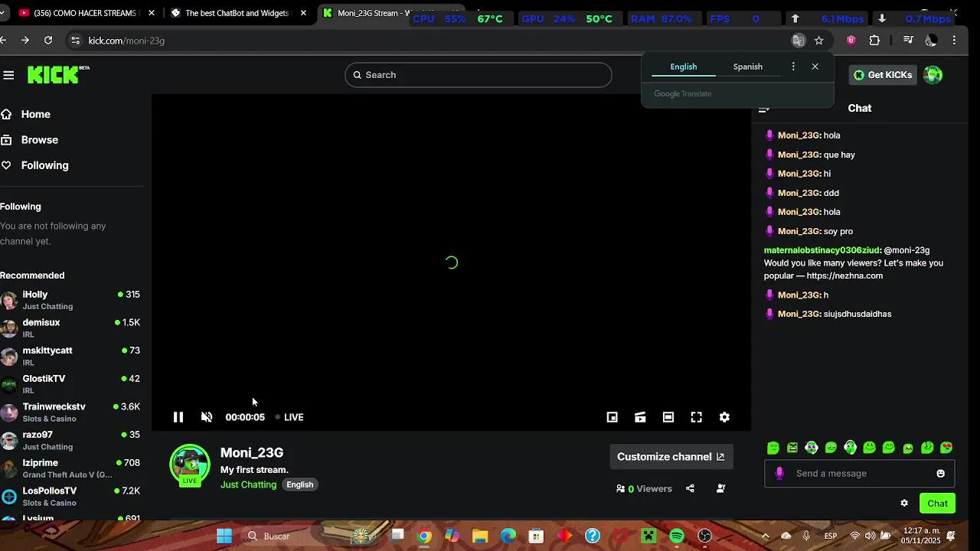This screenshot has width=980, height=551.
Task: Open Spotify from taskbar
Action: click(x=677, y=536)
